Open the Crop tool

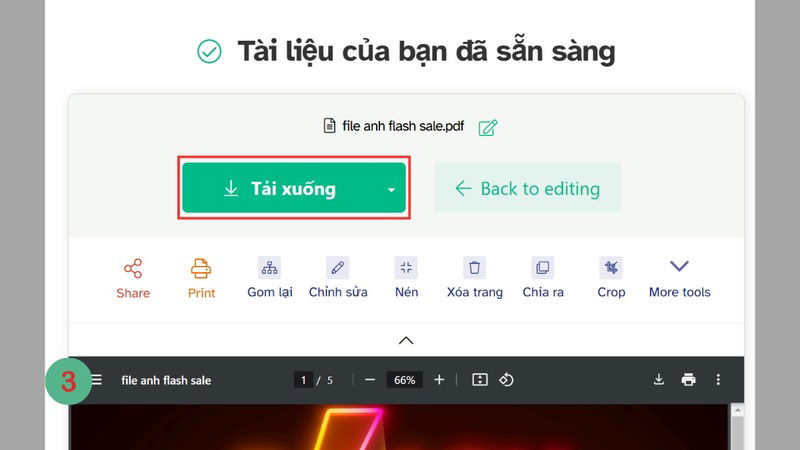pos(611,268)
